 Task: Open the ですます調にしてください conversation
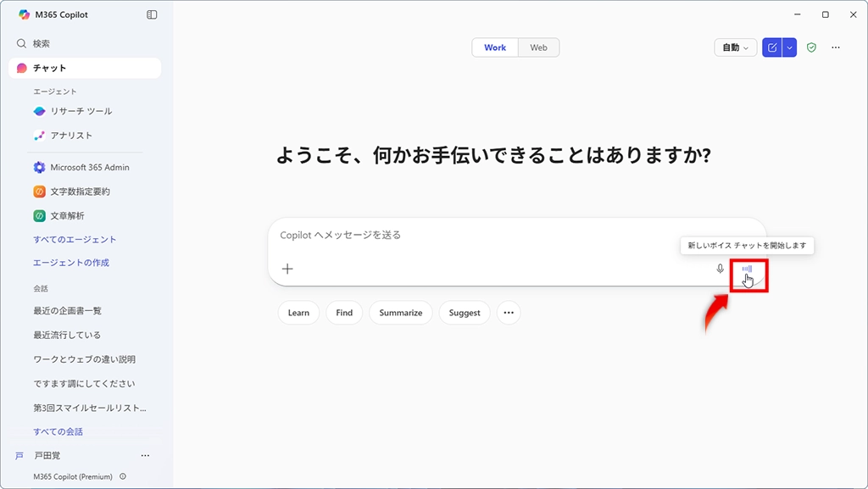(x=84, y=384)
